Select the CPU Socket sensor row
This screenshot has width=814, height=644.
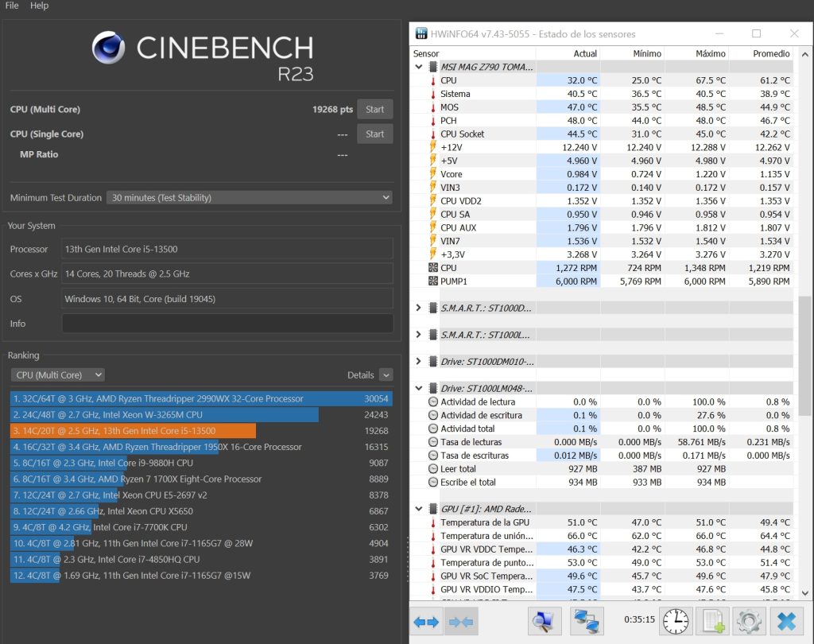click(x=603, y=134)
